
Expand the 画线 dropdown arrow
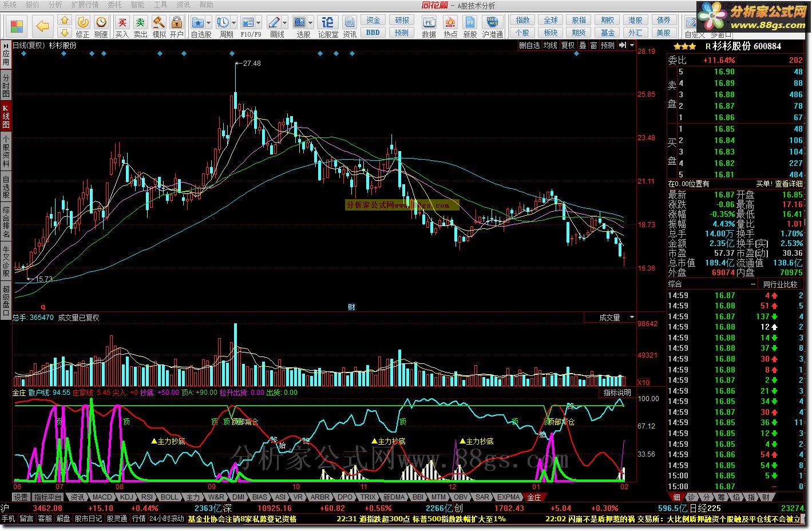coord(285,23)
